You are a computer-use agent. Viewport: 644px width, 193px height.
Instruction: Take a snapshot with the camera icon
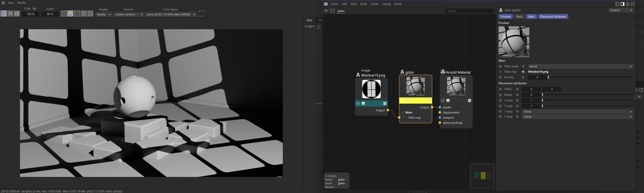coord(202,14)
